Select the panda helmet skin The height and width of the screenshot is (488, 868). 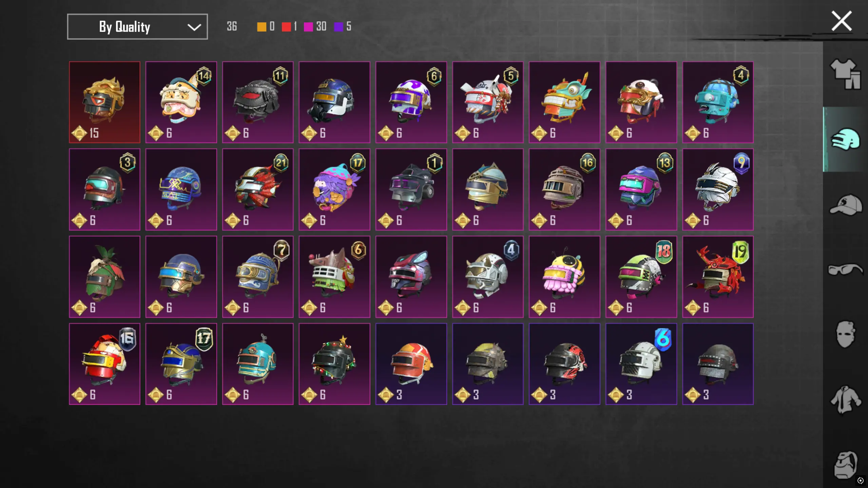point(641,102)
